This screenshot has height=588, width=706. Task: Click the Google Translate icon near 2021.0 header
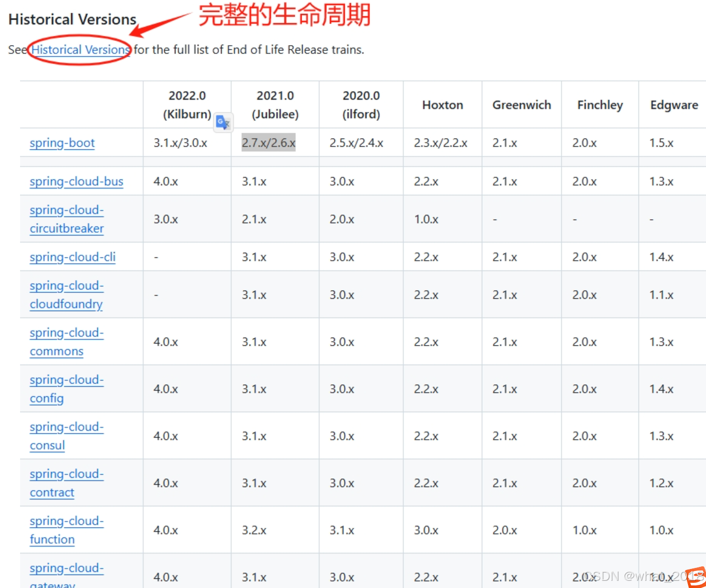[x=223, y=122]
